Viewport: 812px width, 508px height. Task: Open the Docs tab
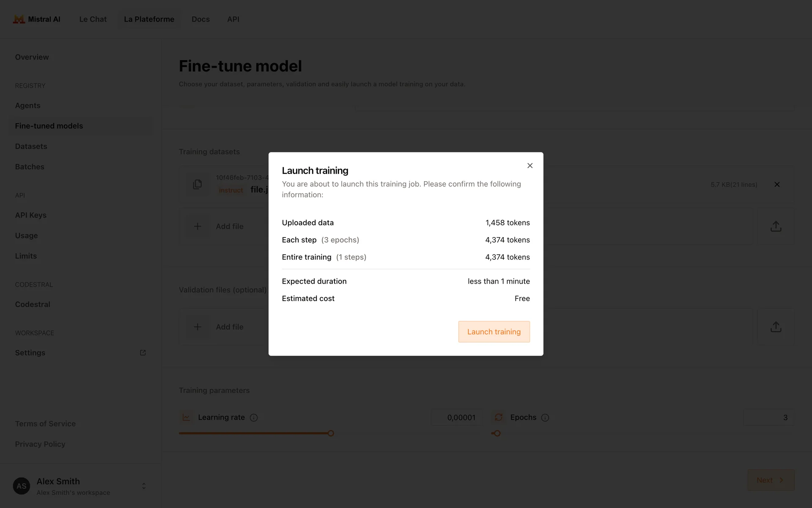tap(200, 19)
